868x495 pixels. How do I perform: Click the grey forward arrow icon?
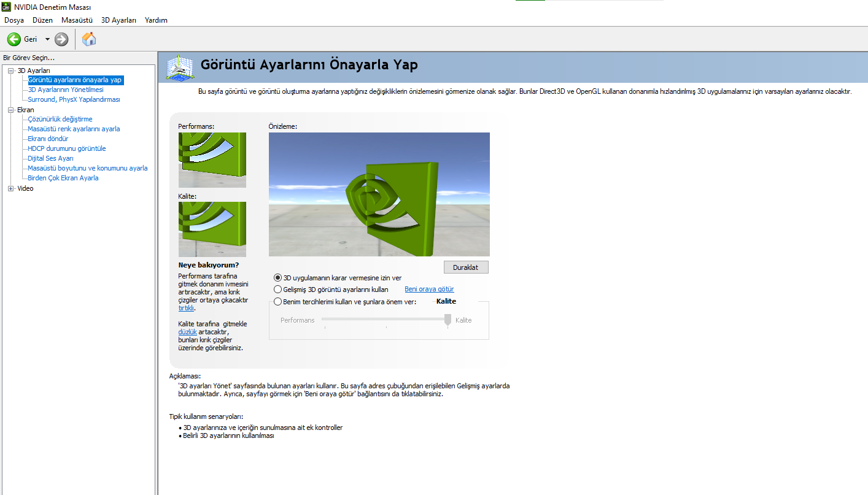(x=61, y=39)
